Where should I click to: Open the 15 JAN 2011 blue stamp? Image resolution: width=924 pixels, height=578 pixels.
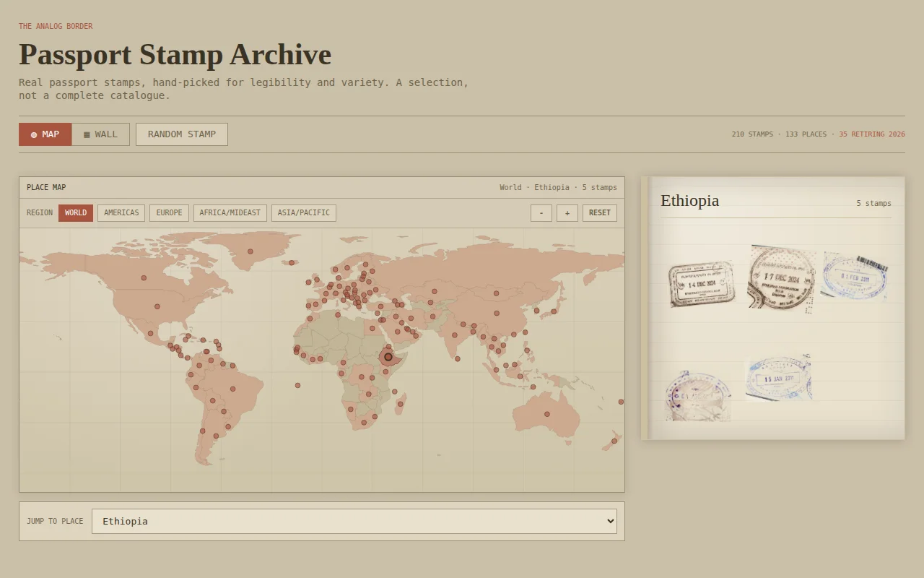click(x=778, y=378)
